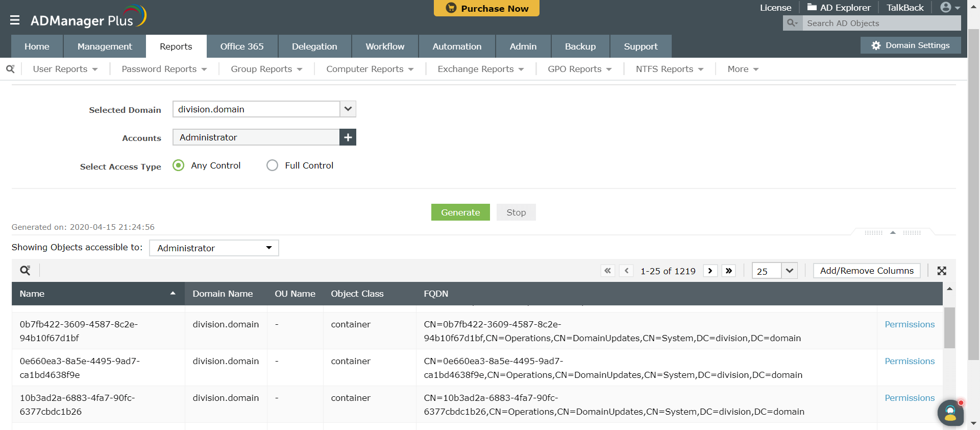View Permissions for 0e660ea3 container
Screen dimensions: 980x430
click(910, 361)
